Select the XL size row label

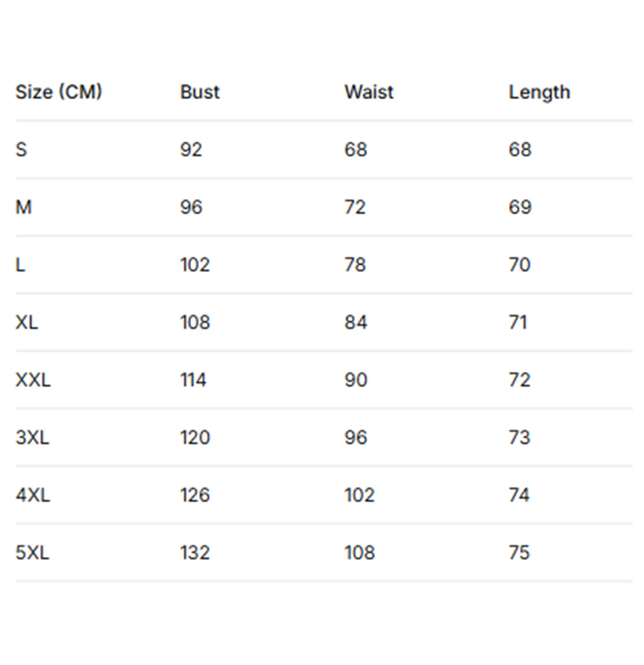[x=27, y=322]
